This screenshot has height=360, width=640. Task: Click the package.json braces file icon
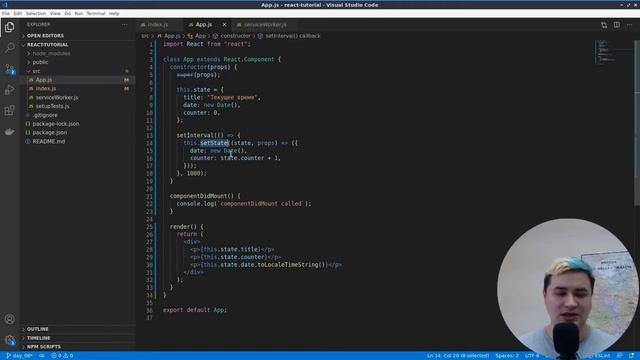click(28, 133)
